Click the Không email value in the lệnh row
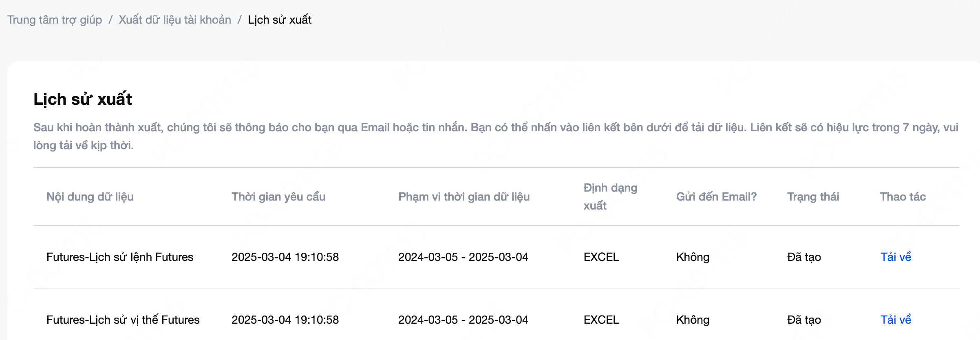Viewport: 980px width, 340px height. [x=693, y=257]
